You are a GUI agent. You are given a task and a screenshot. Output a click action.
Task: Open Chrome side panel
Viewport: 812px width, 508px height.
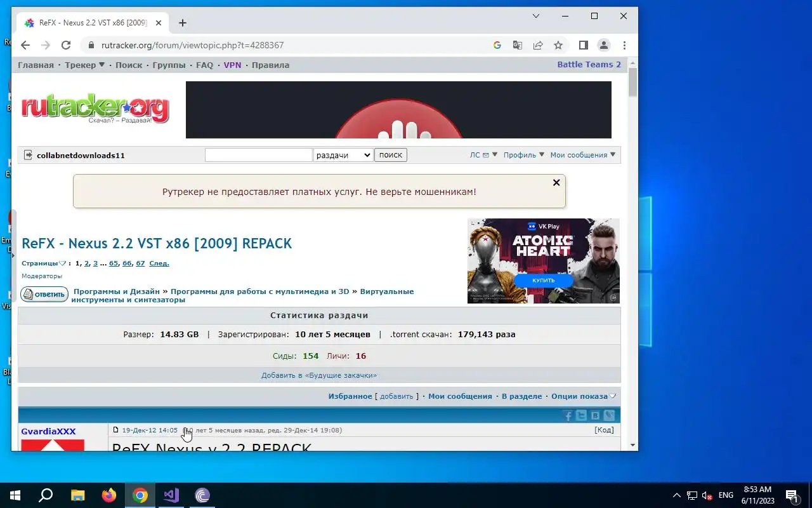coord(584,45)
